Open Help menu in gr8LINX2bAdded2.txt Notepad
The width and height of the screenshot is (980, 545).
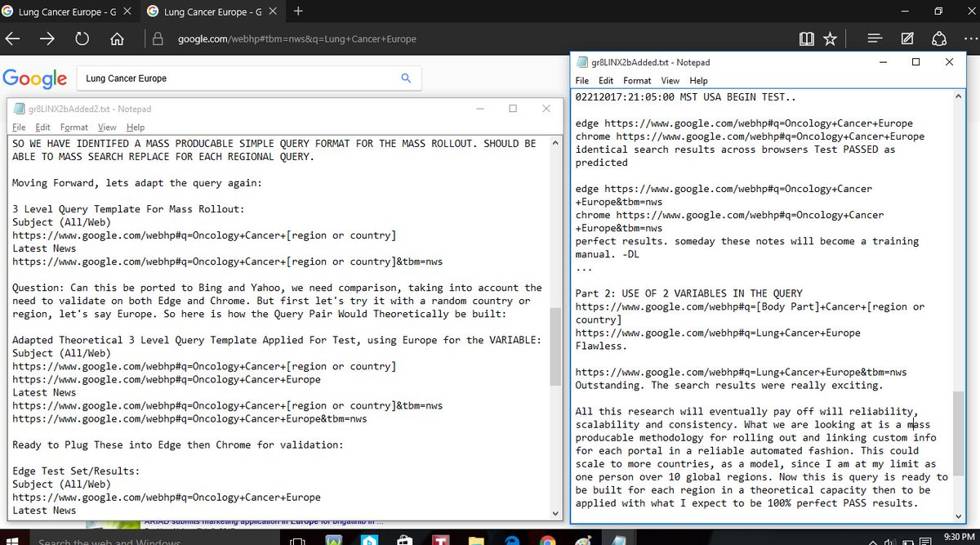[135, 127]
